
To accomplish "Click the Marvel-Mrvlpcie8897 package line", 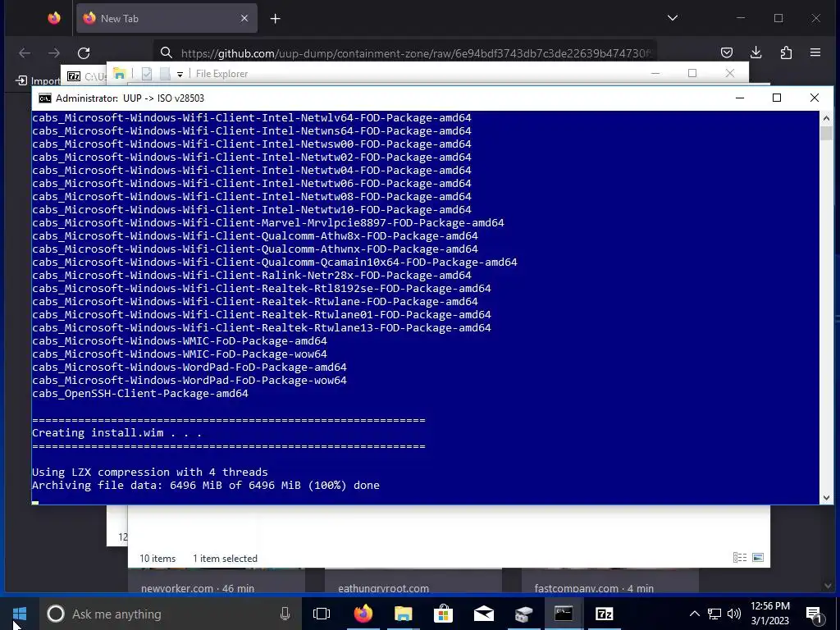I will pos(268,223).
